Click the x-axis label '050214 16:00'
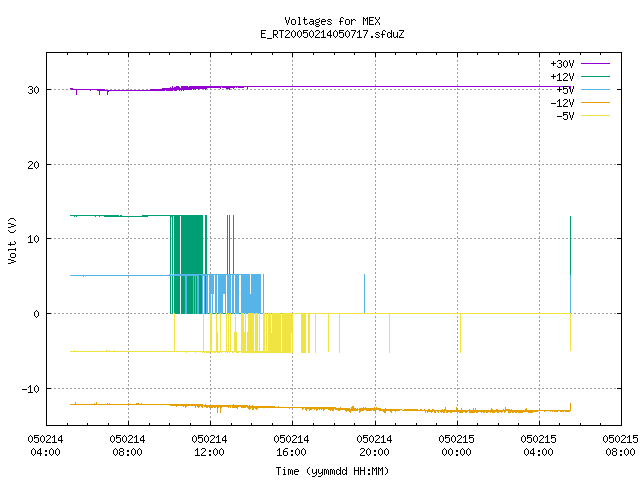640x480 pixels. click(x=291, y=445)
